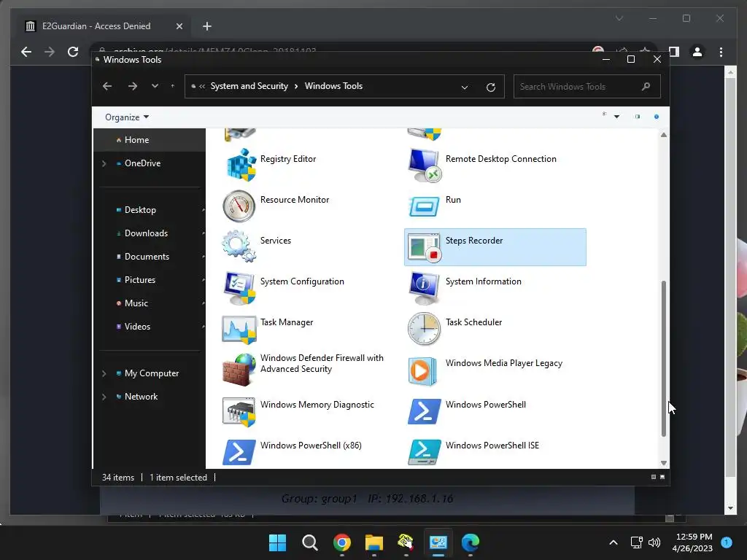Open the Remote Desktop Connection icon
Viewport: 747px width, 560px height.
coord(424,165)
